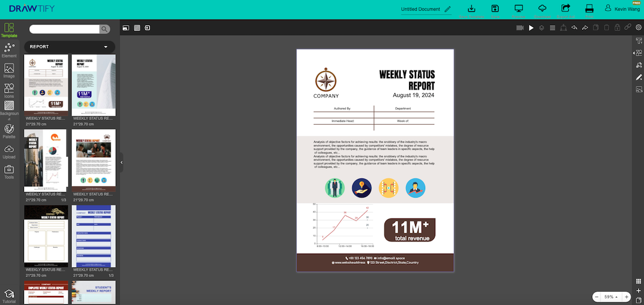Select the meeting photo report template

pyautogui.click(x=94, y=161)
